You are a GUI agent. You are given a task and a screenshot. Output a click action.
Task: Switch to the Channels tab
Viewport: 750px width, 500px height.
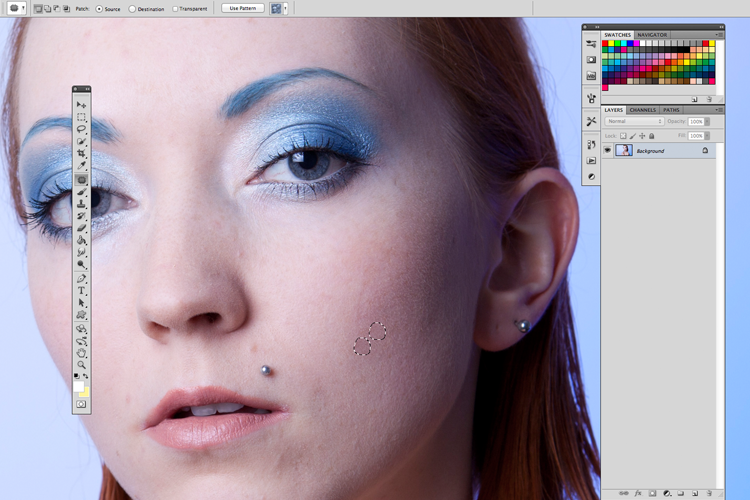[x=642, y=110]
